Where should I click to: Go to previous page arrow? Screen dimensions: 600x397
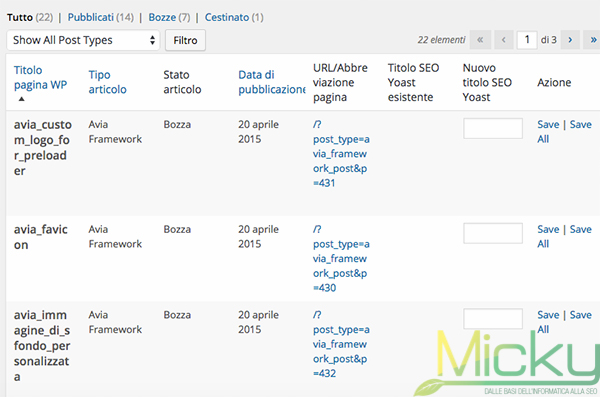504,40
